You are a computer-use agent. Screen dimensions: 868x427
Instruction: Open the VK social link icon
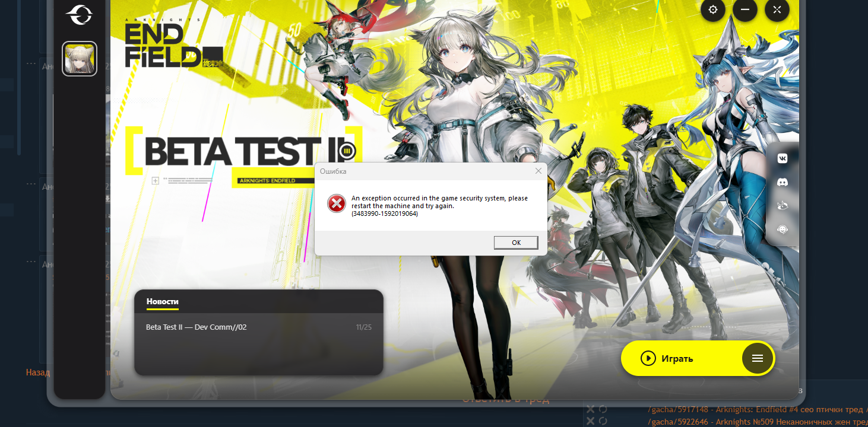click(x=783, y=158)
